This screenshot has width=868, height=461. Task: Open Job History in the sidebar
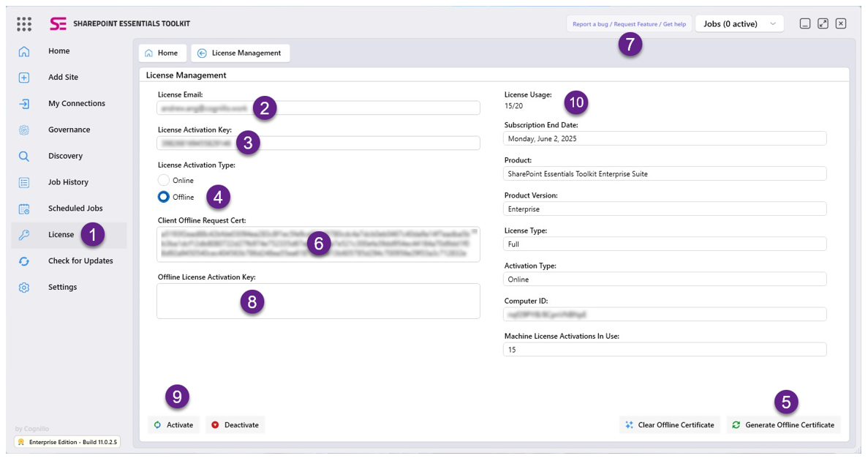(69, 182)
